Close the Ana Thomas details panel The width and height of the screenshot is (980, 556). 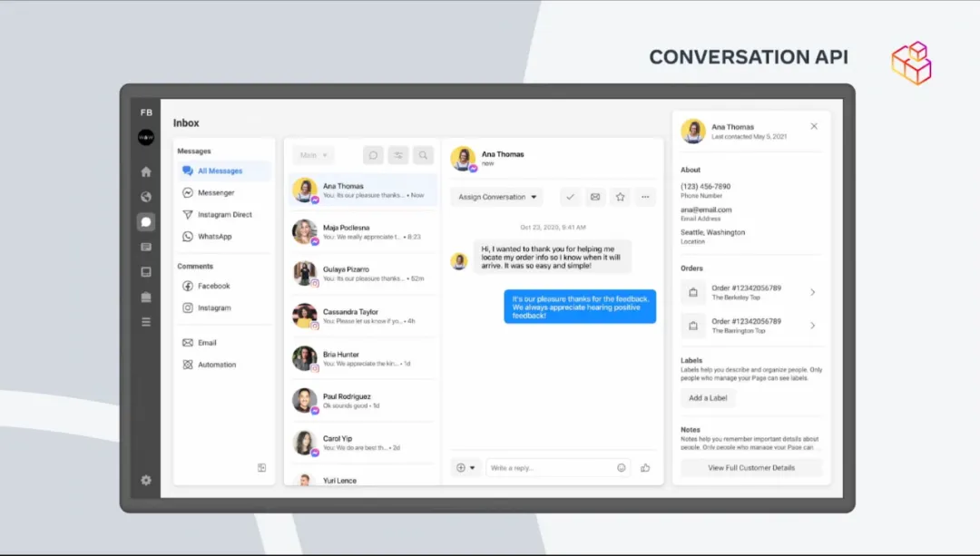coord(814,126)
